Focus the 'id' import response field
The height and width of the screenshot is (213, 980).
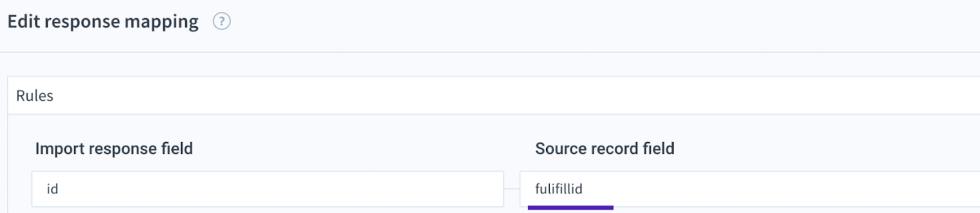pyautogui.click(x=267, y=189)
